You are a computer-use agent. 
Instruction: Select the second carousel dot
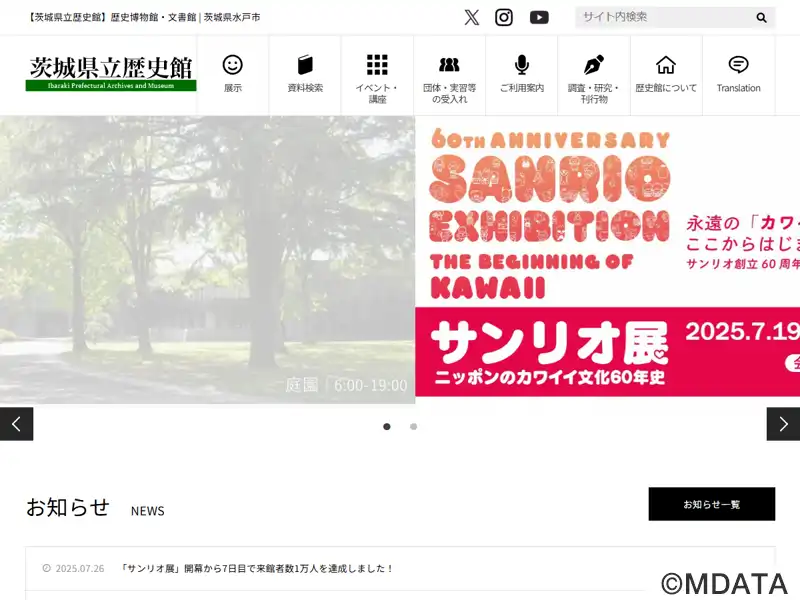(413, 427)
